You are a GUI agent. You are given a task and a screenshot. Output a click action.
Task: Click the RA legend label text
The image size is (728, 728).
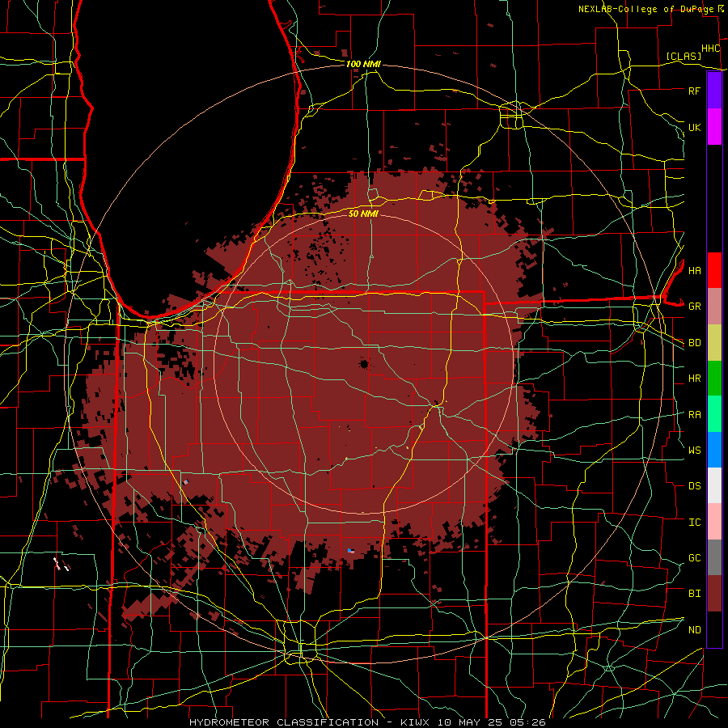pos(694,414)
